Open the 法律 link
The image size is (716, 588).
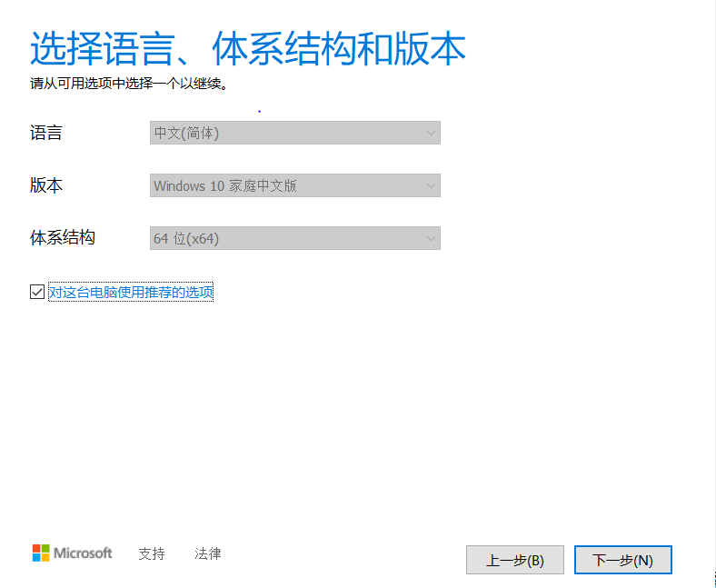pos(208,553)
